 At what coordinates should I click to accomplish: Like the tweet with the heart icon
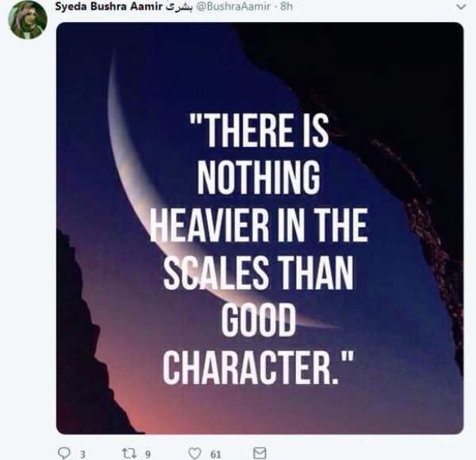point(194,453)
